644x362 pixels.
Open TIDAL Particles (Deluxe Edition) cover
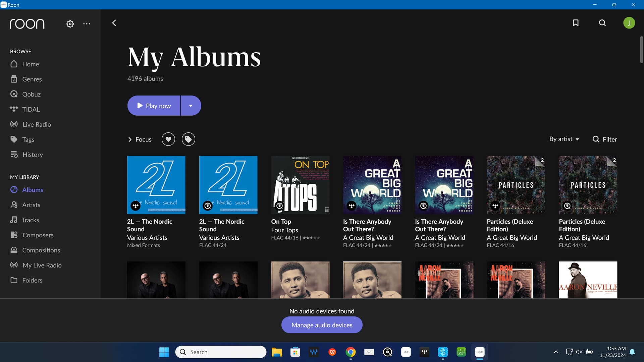click(x=516, y=185)
